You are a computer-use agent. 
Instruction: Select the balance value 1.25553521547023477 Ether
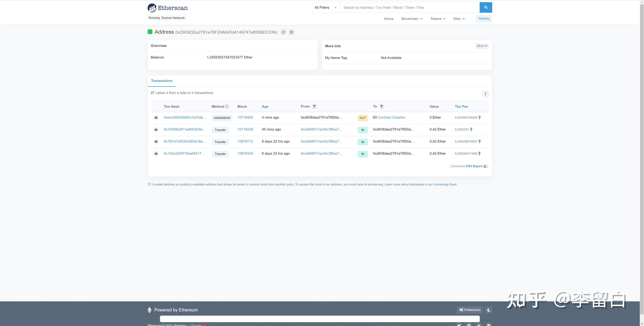click(x=229, y=57)
